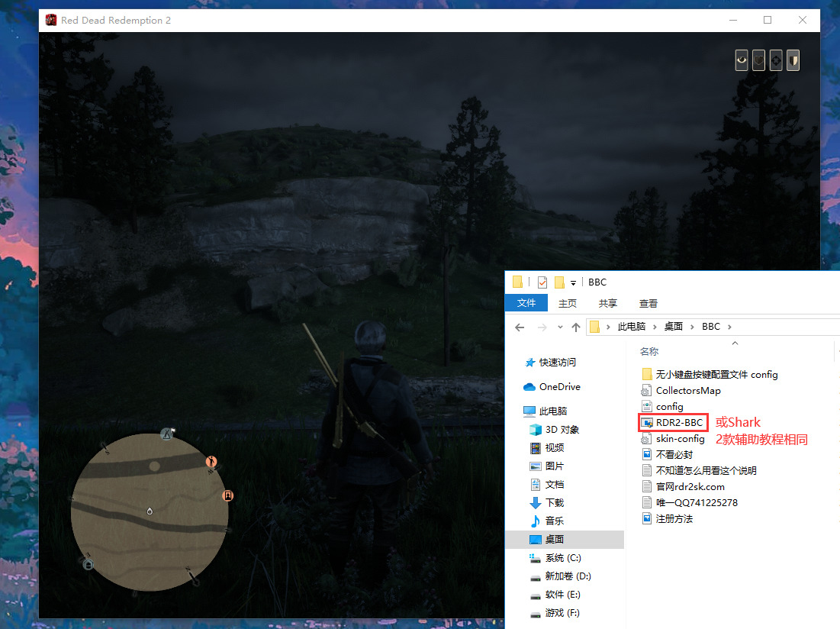The image size is (840, 629).
Task: Expand chevron between 此电脑 and 桌面
Action: tap(655, 327)
